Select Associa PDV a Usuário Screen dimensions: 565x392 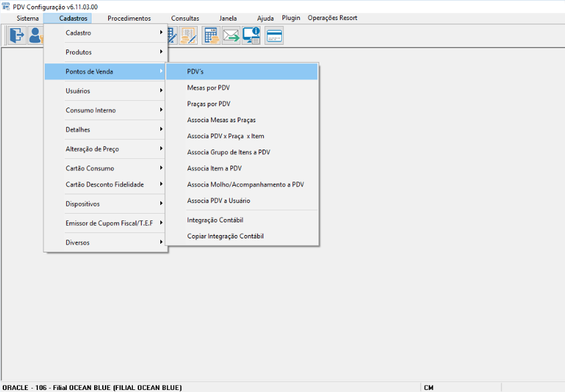(x=242, y=201)
